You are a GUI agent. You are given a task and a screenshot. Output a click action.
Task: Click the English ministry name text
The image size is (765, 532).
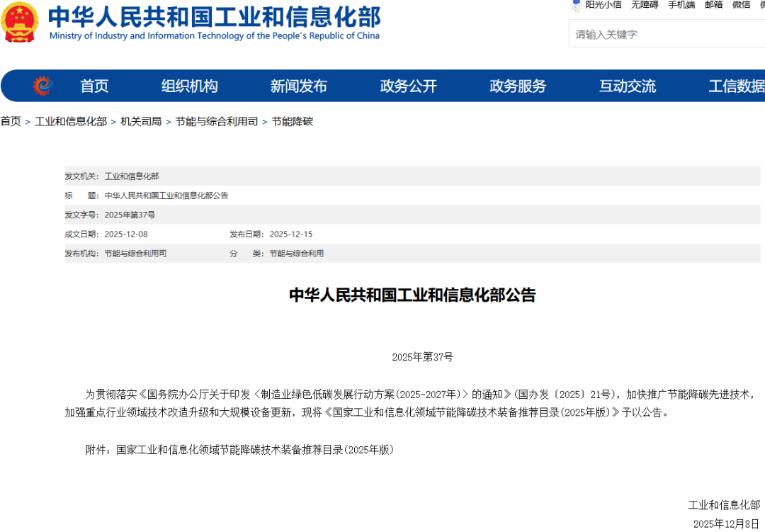(215, 35)
